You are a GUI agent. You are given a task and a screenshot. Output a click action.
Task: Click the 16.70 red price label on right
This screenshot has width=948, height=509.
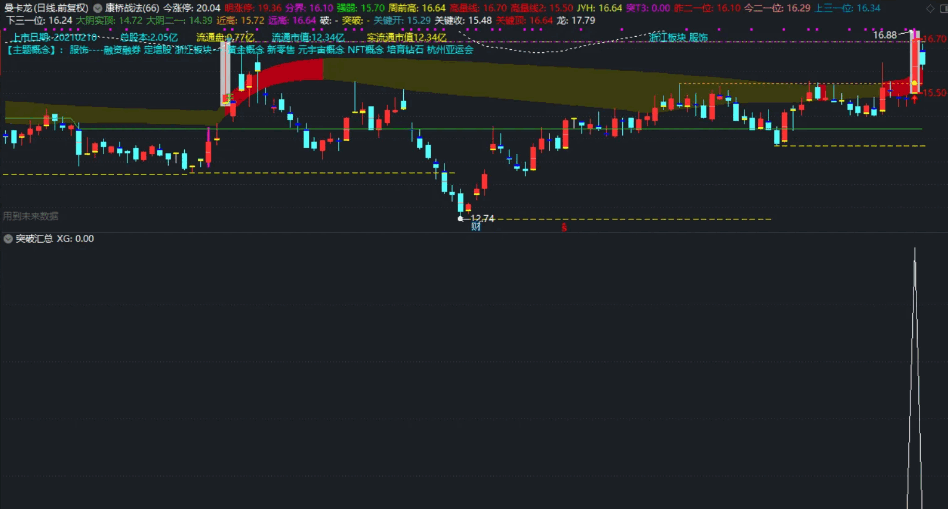click(x=935, y=39)
